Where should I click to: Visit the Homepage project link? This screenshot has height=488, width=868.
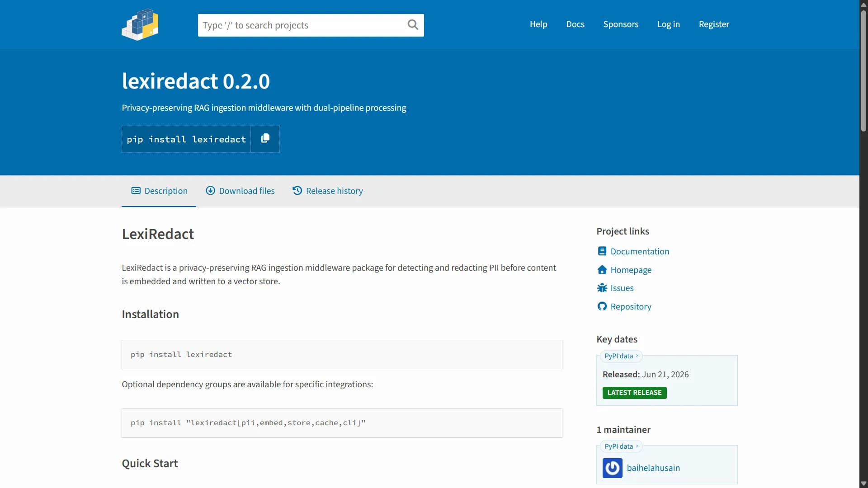(631, 270)
